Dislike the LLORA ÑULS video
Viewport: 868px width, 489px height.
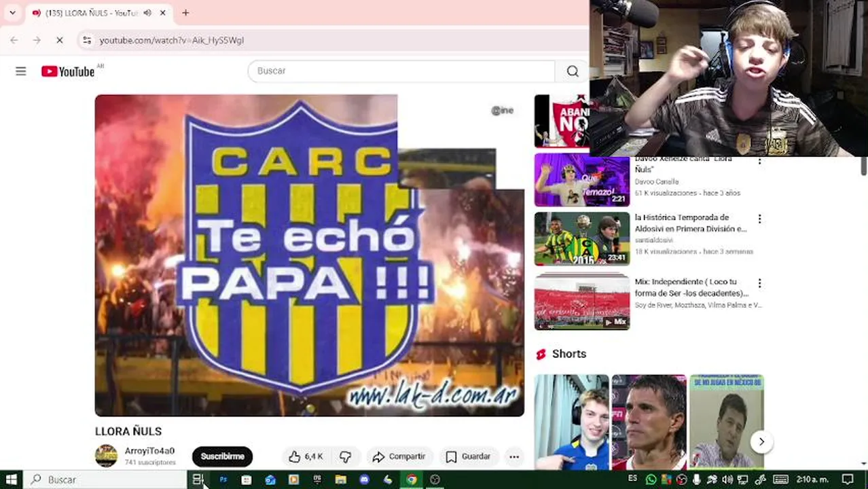(345, 456)
